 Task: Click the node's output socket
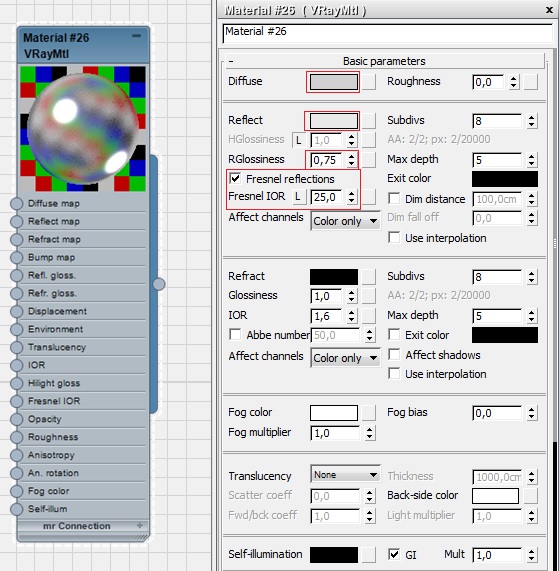159,284
